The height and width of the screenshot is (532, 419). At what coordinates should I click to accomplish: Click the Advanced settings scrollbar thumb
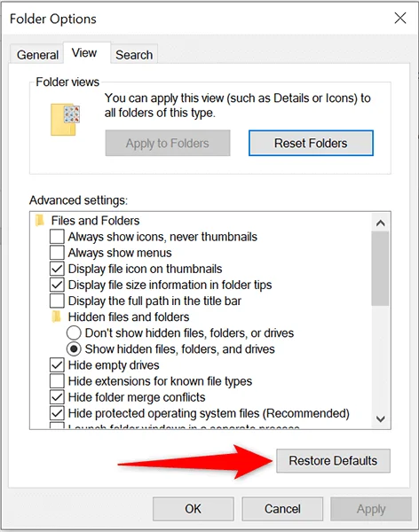click(x=380, y=269)
